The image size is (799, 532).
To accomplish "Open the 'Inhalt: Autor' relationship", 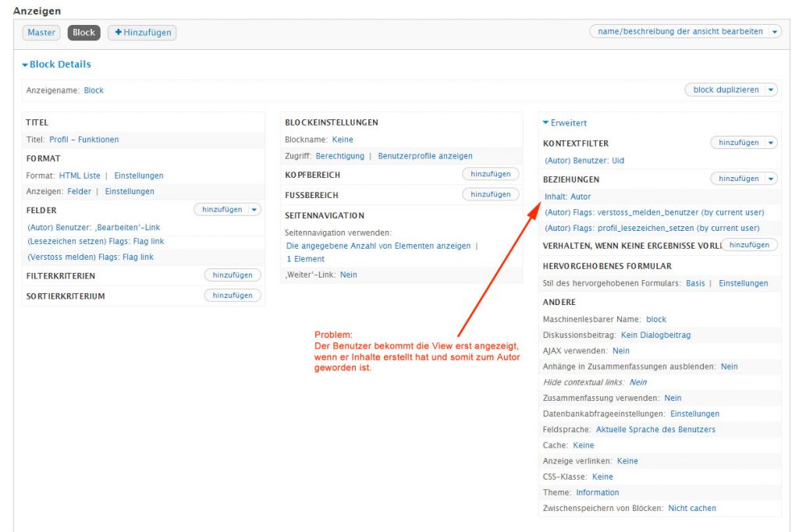I will [568, 197].
